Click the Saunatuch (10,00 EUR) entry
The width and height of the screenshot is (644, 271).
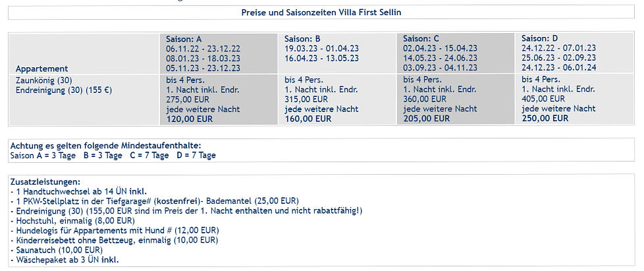[x=57, y=250]
